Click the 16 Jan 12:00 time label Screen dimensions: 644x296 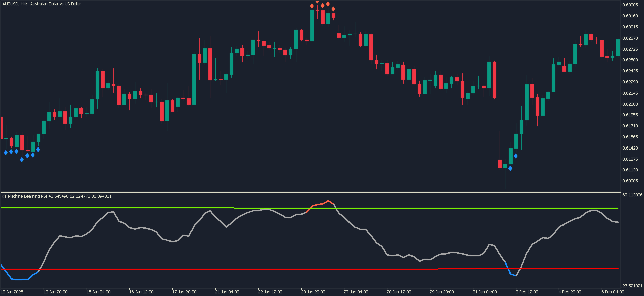pos(142,292)
